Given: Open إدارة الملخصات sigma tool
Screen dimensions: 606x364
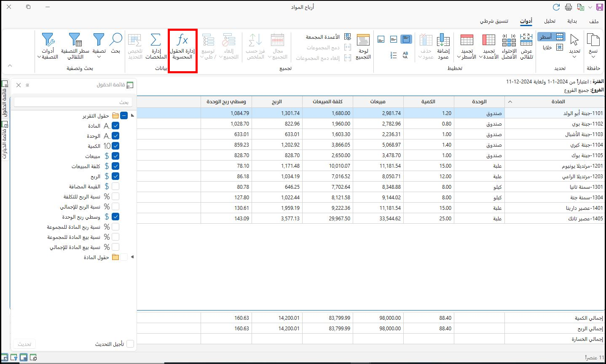Looking at the screenshot, I should tap(156, 47).
